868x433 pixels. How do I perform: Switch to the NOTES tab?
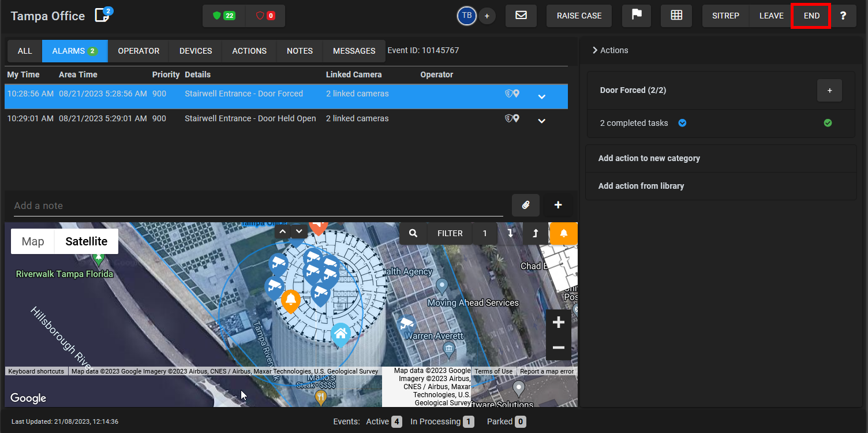(300, 51)
